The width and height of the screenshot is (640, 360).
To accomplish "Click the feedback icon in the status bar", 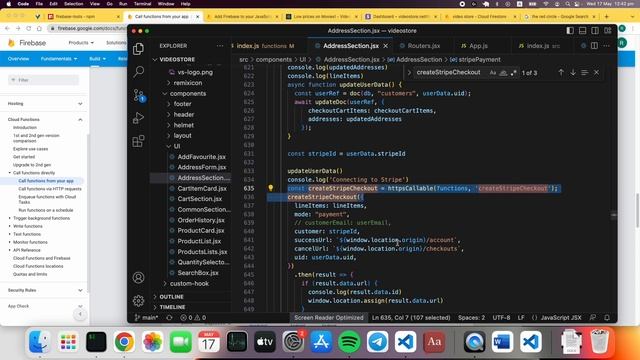I will point(593,318).
